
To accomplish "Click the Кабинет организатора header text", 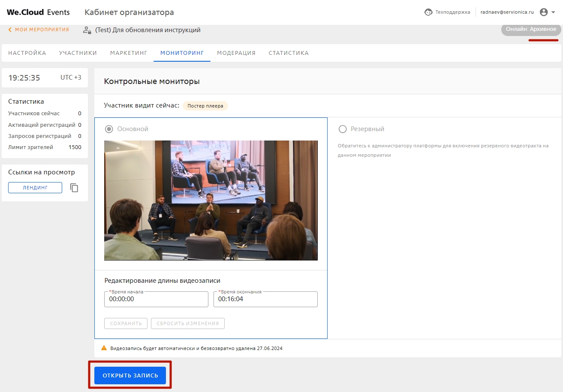I will pyautogui.click(x=129, y=12).
